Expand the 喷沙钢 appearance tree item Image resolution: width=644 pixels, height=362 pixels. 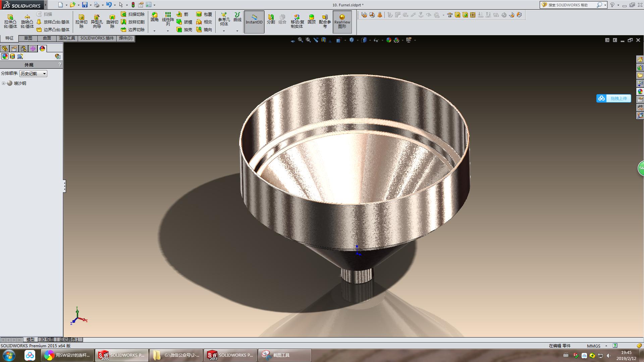[3, 83]
